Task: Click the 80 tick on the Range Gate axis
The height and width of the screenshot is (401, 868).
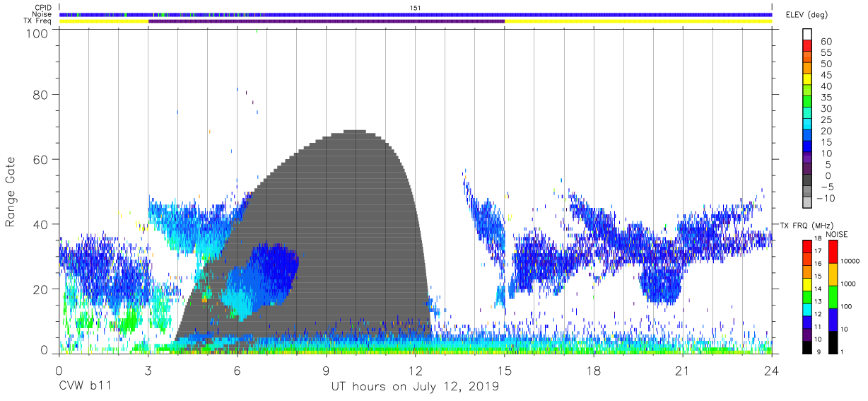Action: pyautogui.click(x=42, y=94)
